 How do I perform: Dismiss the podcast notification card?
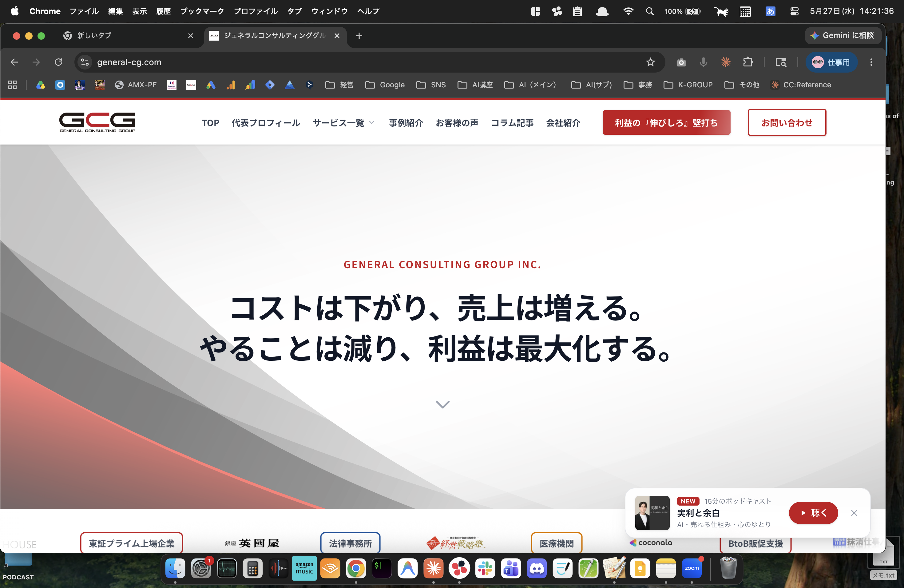click(854, 513)
